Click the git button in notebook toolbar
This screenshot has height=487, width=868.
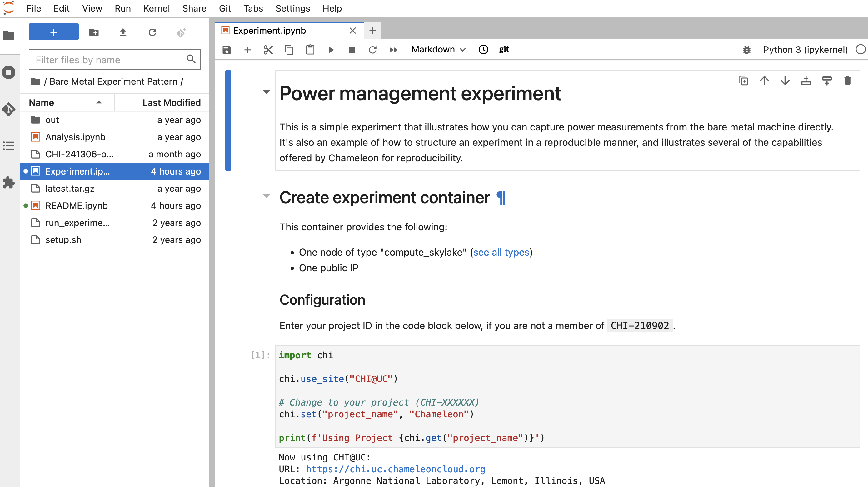click(x=504, y=49)
